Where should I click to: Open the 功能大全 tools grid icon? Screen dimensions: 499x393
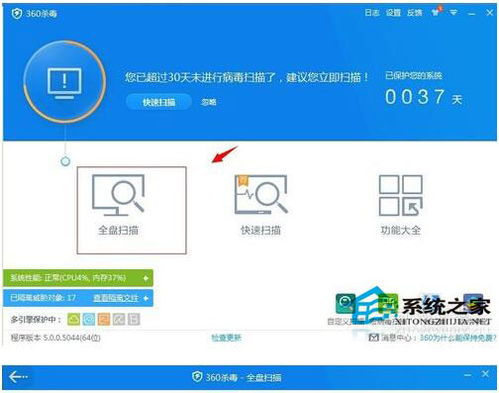tap(401, 195)
